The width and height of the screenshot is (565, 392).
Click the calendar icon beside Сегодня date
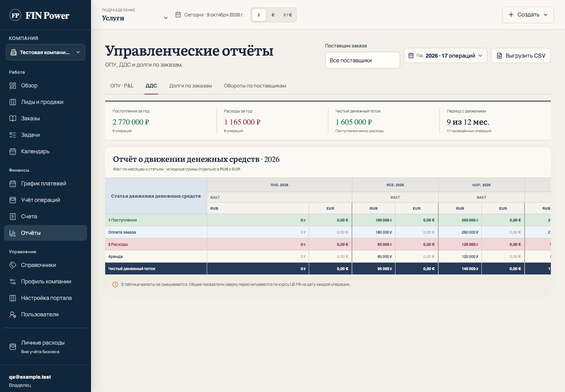point(178,15)
